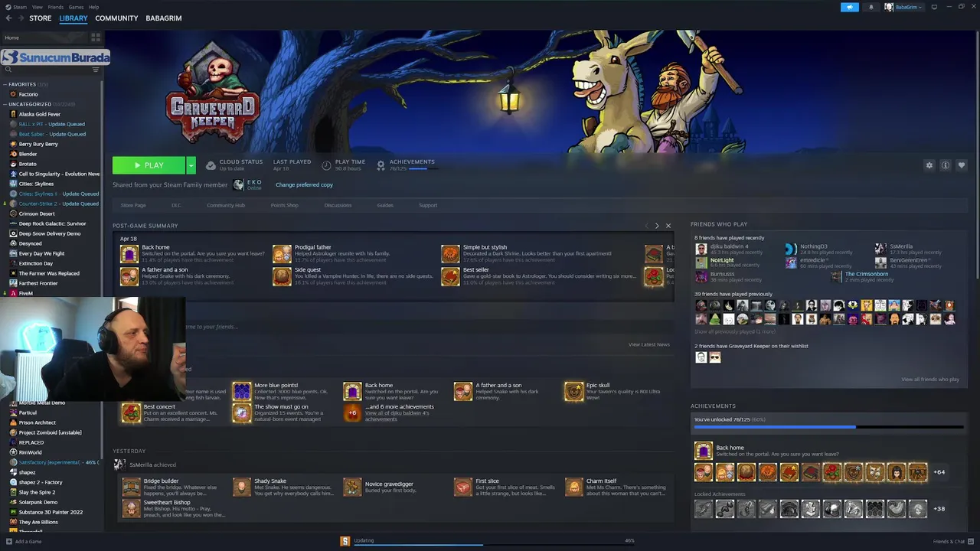Screen dimensions: 980x551
Task: Open the announcements megaphone button
Action: click(849, 7)
